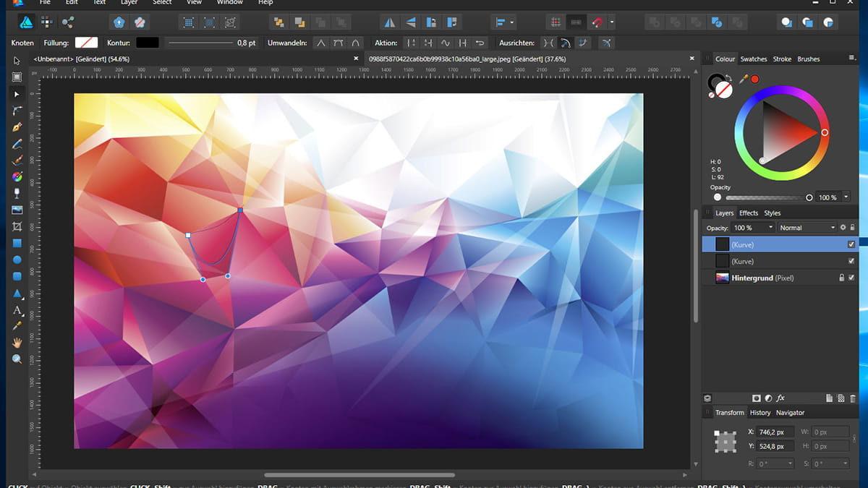868x488 pixels.
Task: Toggle visibility of the Hintergrund layer
Action: pyautogui.click(x=851, y=278)
